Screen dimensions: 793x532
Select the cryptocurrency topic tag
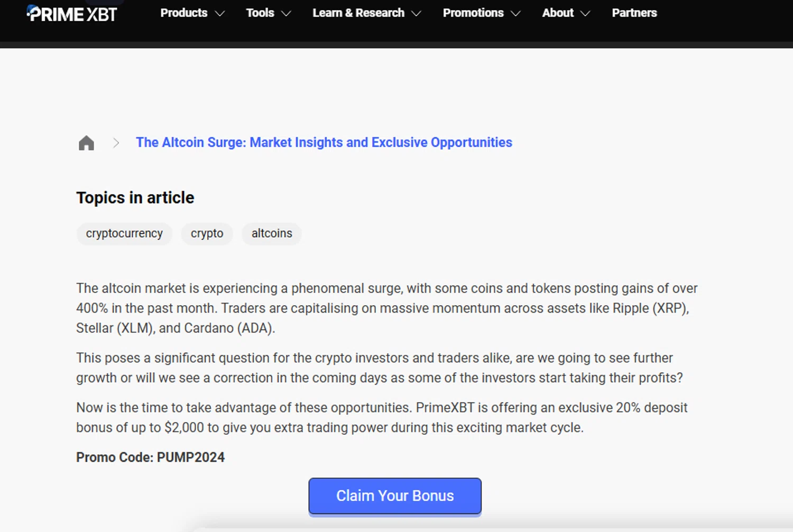(124, 233)
